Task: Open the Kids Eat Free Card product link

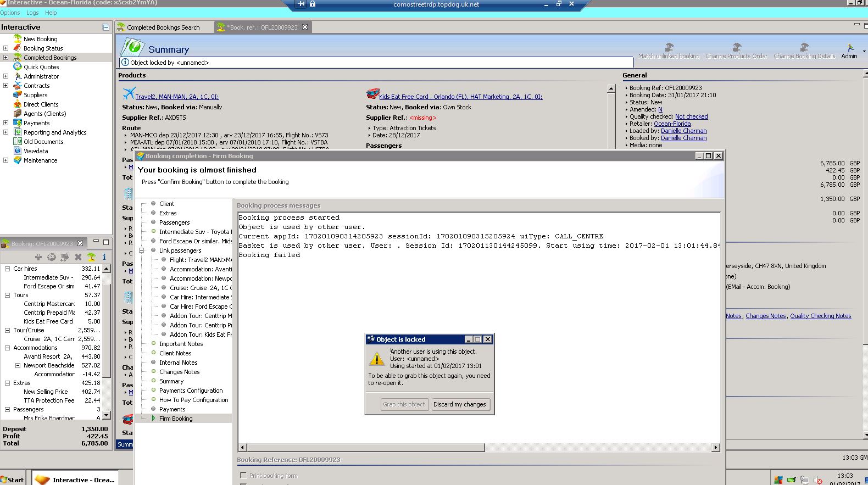Action: (460, 97)
